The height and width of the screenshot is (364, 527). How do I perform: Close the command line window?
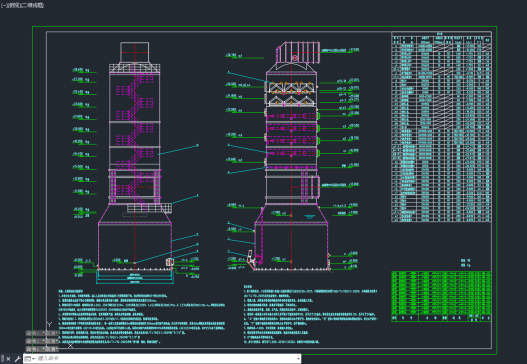pyautogui.click(x=8, y=359)
